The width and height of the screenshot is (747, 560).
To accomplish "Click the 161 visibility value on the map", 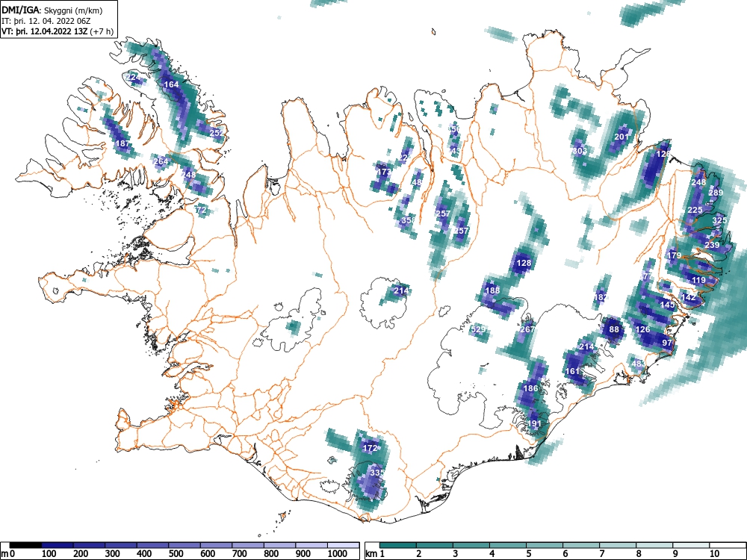I will click(572, 371).
